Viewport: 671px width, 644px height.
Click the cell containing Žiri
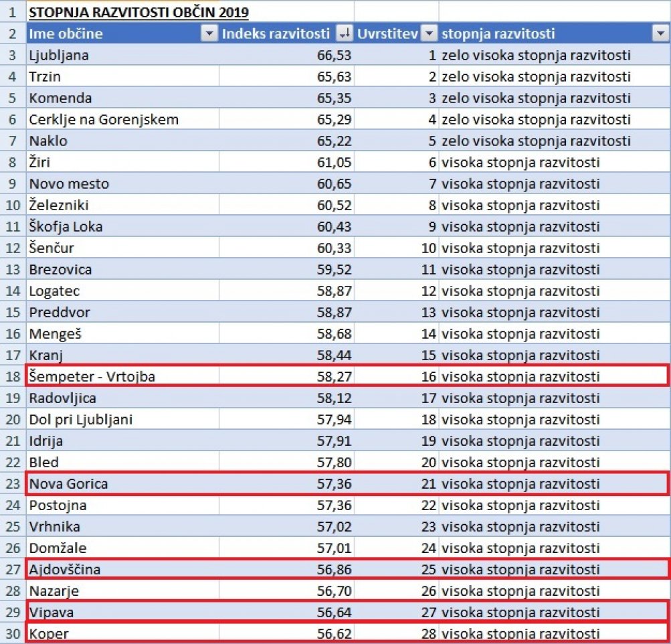123,162
